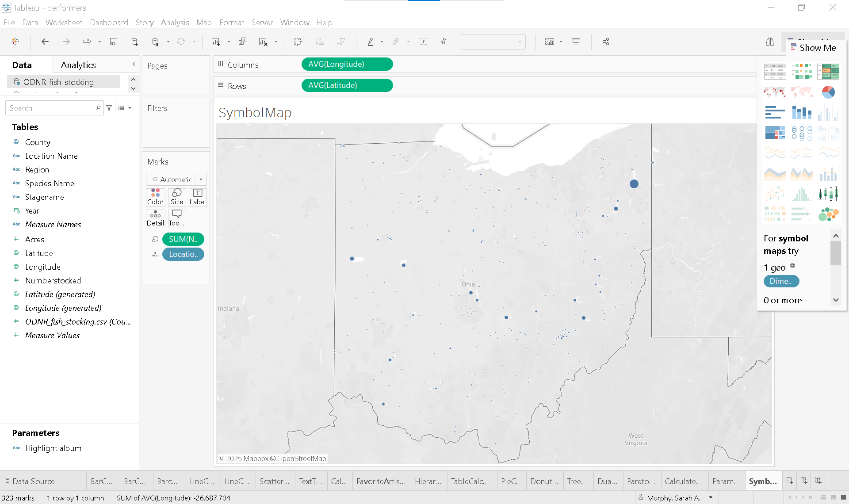Click the Presentation Mode icon
Viewport: 849px width, 504px height.
click(576, 42)
